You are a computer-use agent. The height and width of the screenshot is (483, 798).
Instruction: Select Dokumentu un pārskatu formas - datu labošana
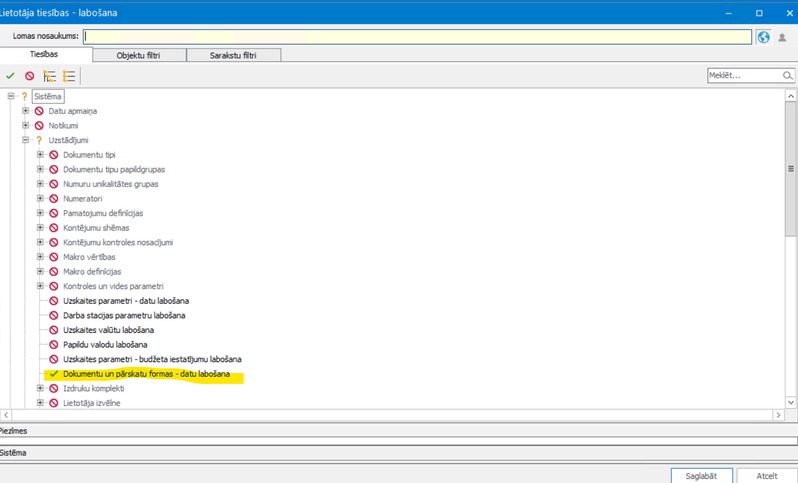[x=147, y=374]
